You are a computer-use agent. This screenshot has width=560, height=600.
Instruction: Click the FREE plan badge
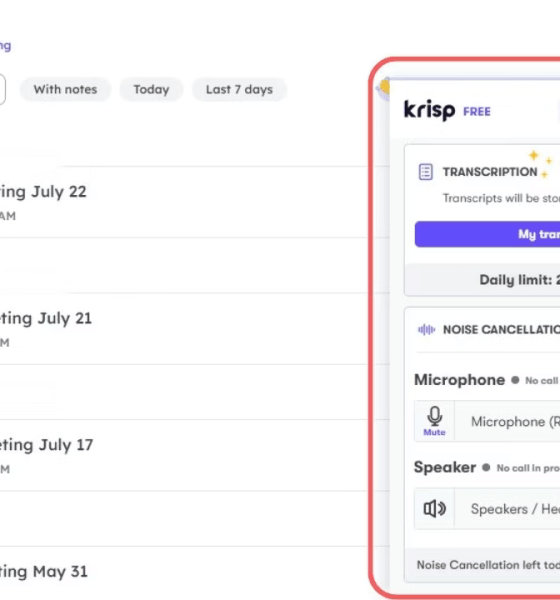pos(477,112)
